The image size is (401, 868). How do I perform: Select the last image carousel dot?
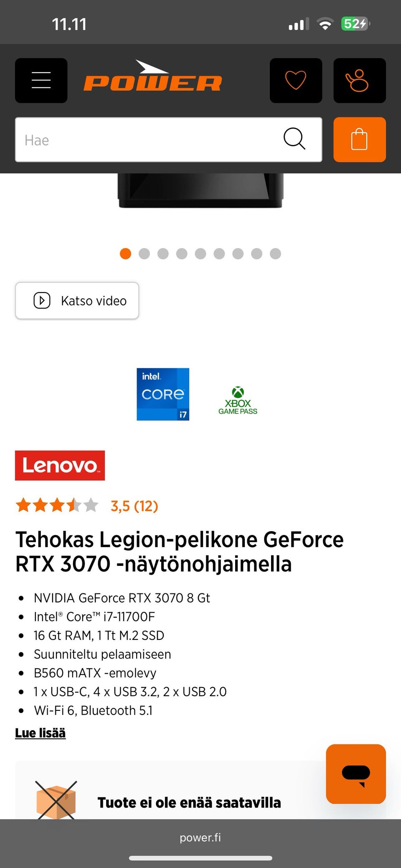(x=275, y=254)
